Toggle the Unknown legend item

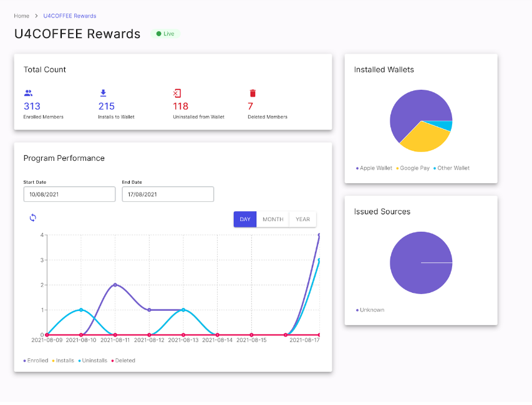click(x=370, y=310)
